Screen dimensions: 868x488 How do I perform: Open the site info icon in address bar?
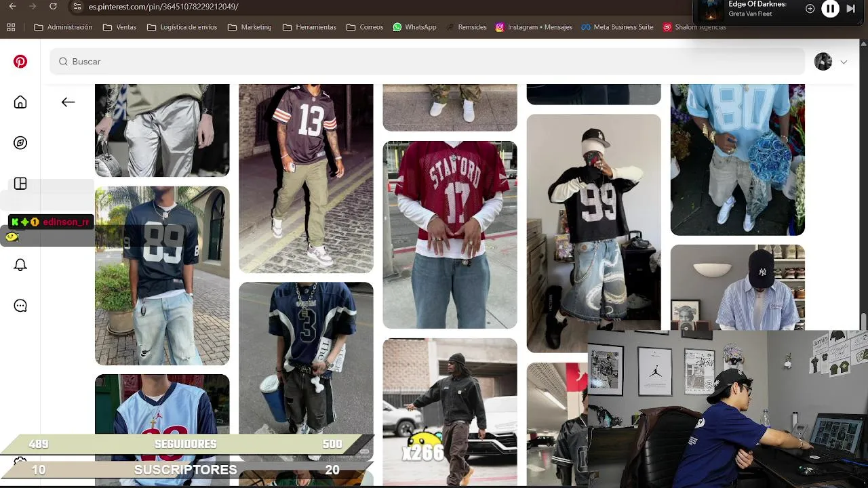click(x=77, y=7)
